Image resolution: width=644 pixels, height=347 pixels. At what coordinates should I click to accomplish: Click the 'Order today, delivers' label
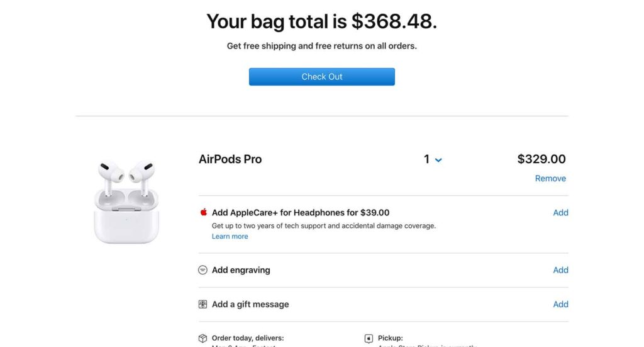click(248, 338)
